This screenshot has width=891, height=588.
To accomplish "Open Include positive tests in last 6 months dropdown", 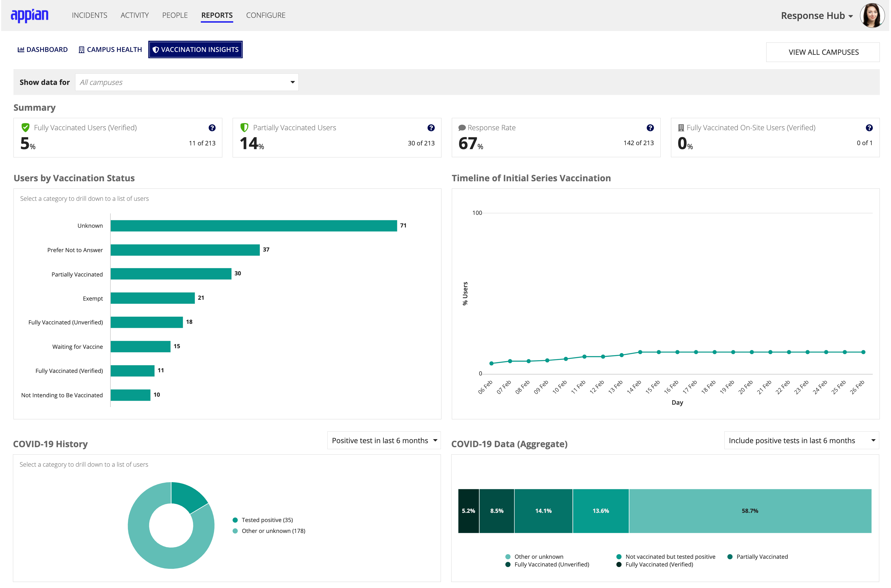I will point(801,440).
